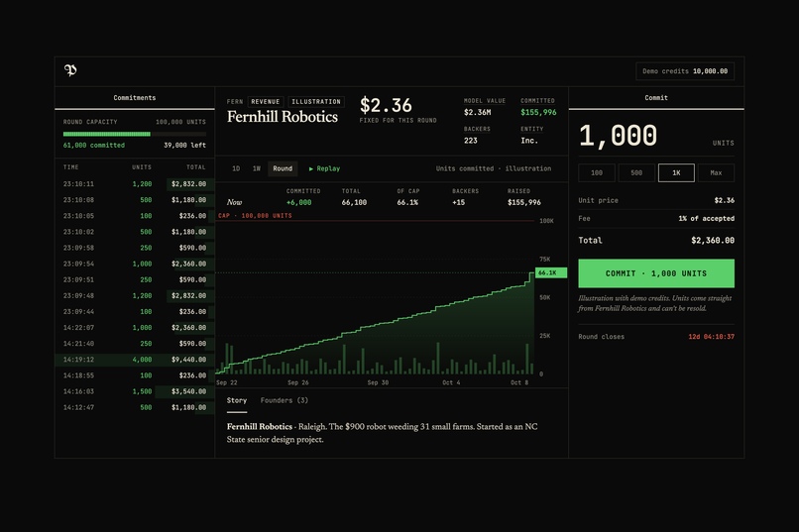Screen dimensions: 799x532
Task: Choose the 500 units preset
Action: [636, 173]
